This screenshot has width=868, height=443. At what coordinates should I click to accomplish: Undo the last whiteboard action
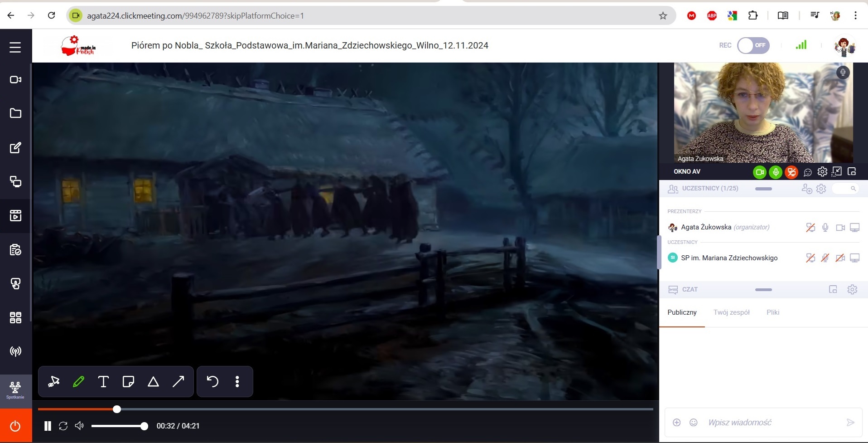pyautogui.click(x=212, y=382)
